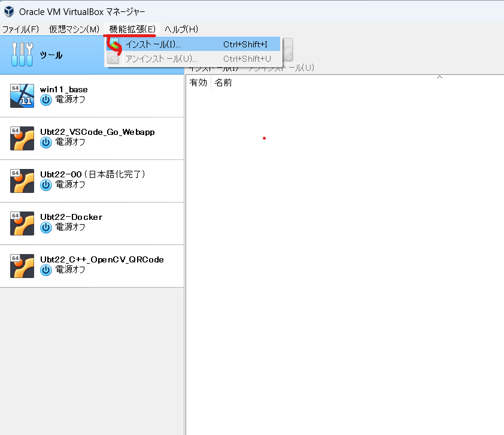Select the Ubt22_C++_OpenCV_QRCode machine name

click(x=102, y=259)
